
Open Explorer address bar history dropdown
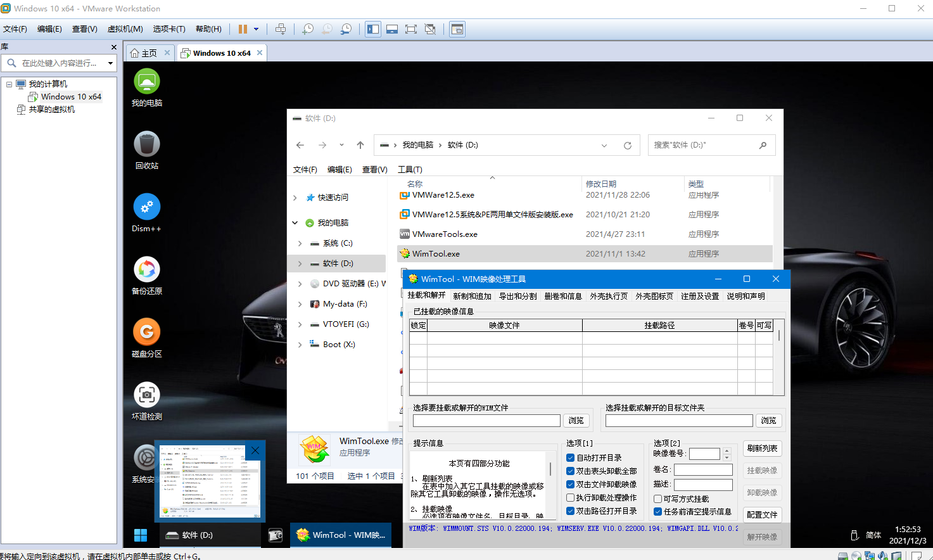tap(604, 145)
